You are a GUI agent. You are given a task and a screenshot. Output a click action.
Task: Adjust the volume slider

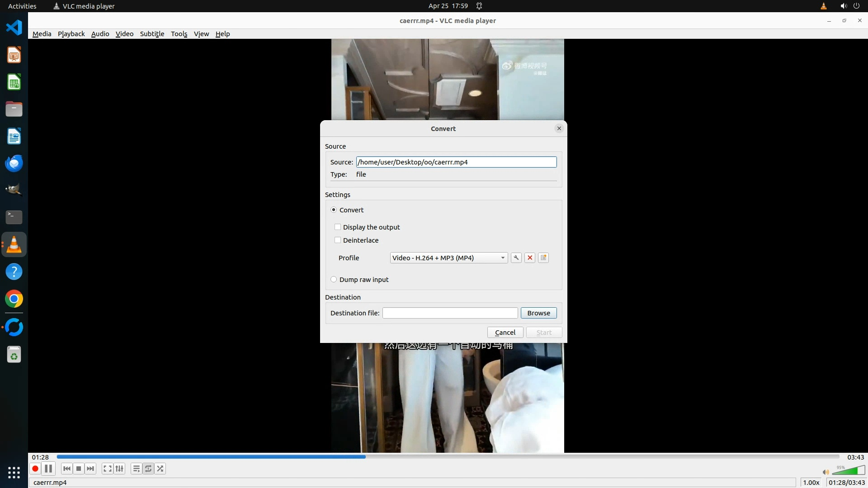(x=848, y=471)
